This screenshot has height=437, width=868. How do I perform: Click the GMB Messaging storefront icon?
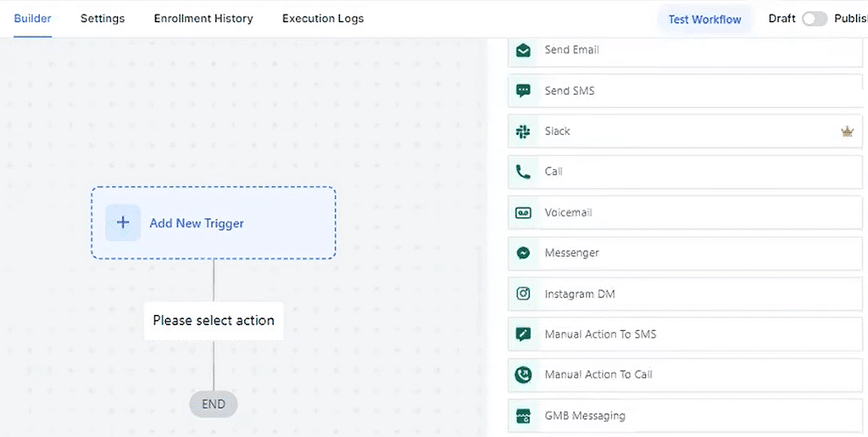point(523,416)
